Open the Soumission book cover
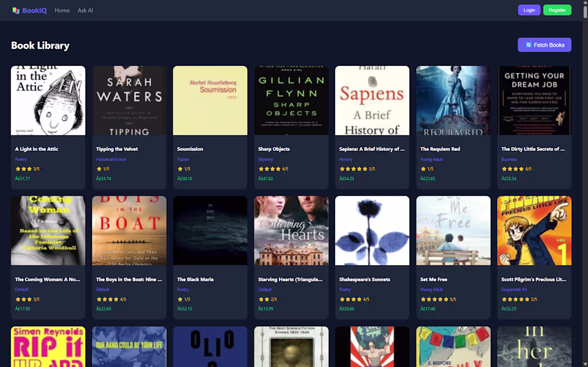 click(x=211, y=101)
